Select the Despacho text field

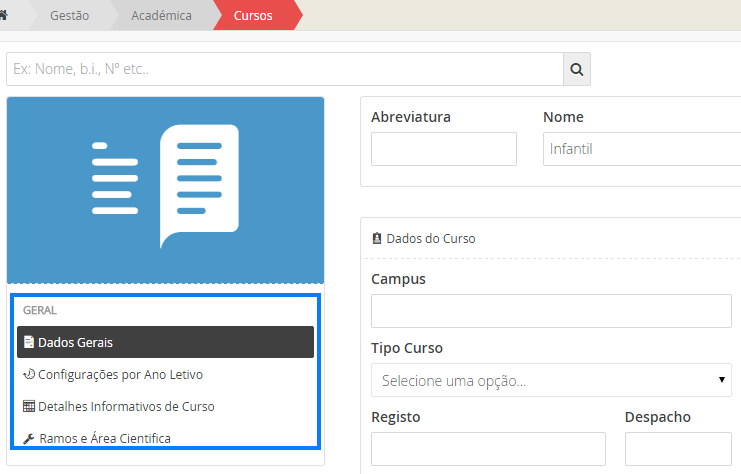678,448
